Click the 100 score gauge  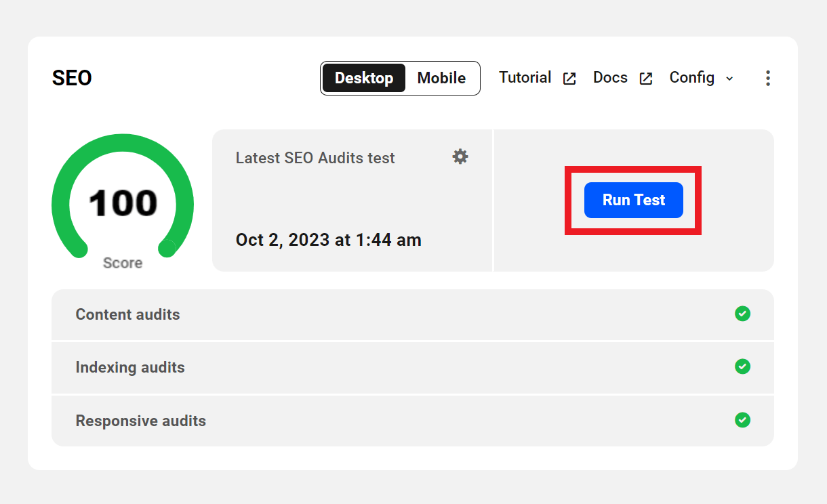123,196
